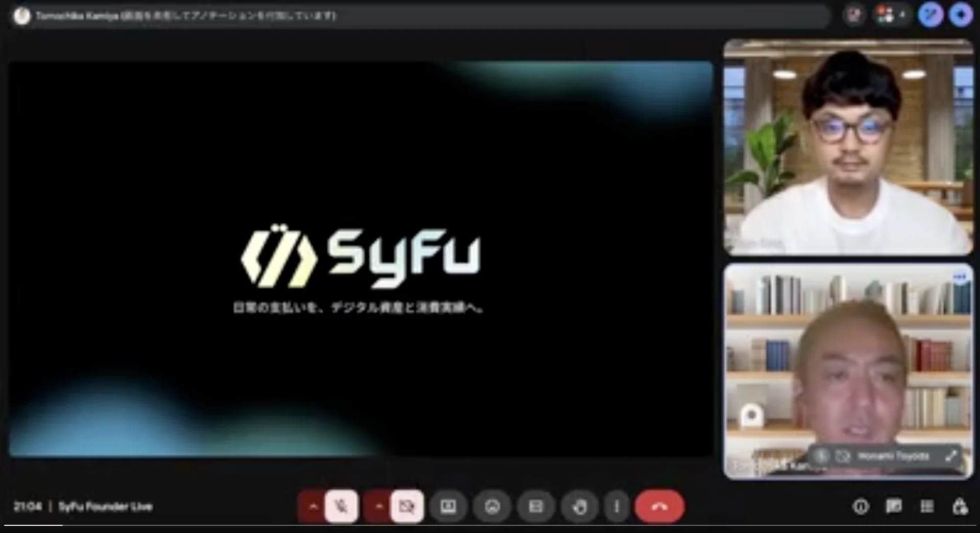Select the Motoaki Toyoda video tile

(x=848, y=372)
